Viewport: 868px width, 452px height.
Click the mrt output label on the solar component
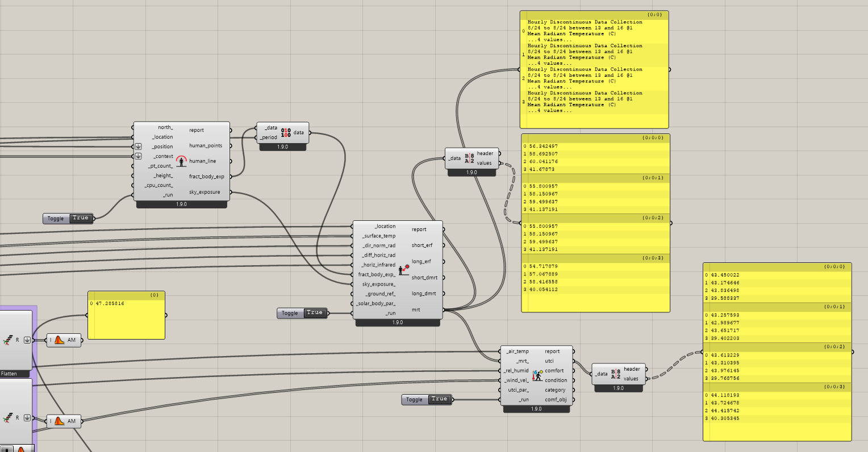(x=416, y=310)
